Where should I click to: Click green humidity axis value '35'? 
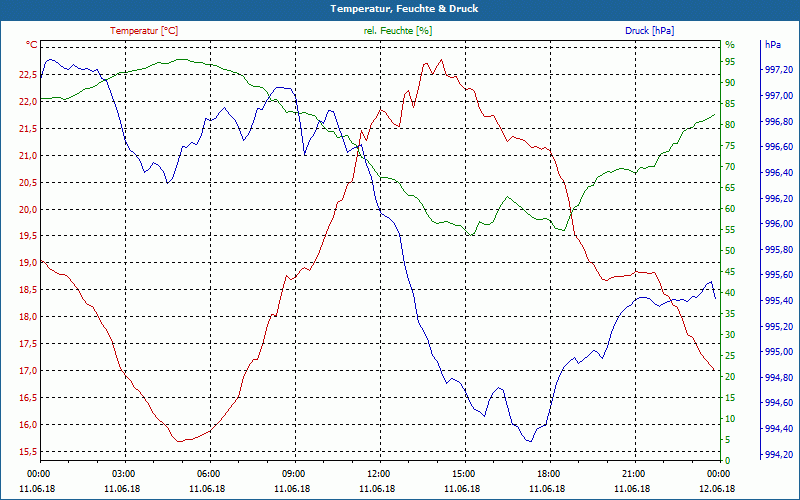coord(730,314)
